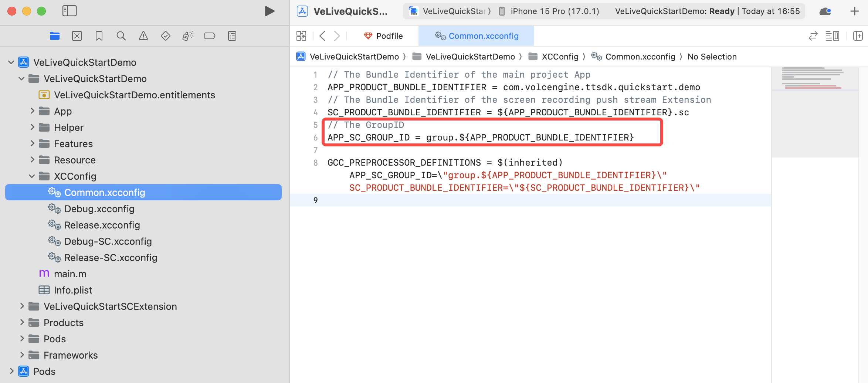Open the Bookmark navigator

[99, 36]
